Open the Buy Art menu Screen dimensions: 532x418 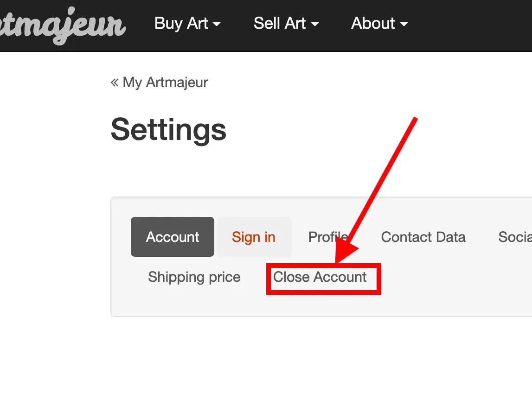click(x=181, y=24)
